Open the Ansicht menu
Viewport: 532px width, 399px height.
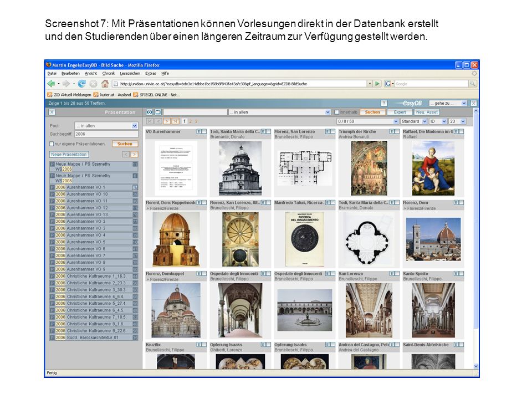click(x=91, y=73)
